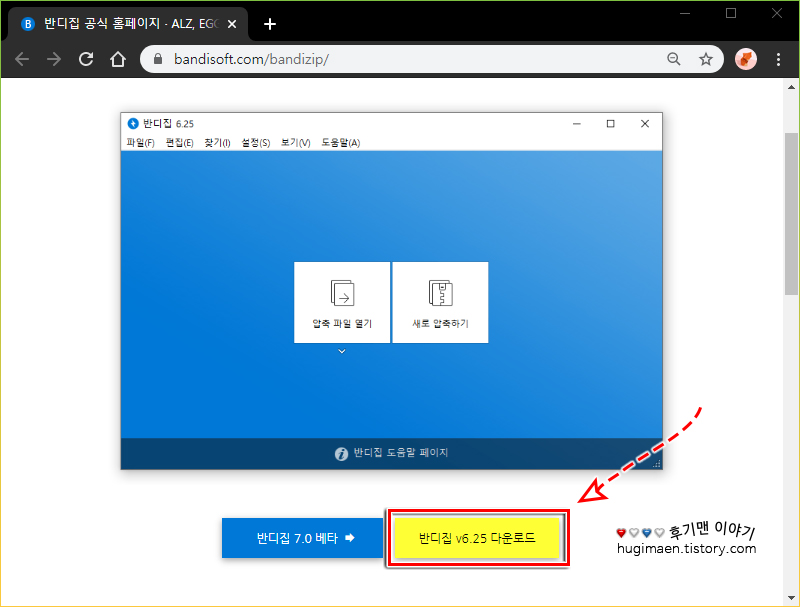View site security lock info
Screen dimensions: 800x607
[158, 59]
